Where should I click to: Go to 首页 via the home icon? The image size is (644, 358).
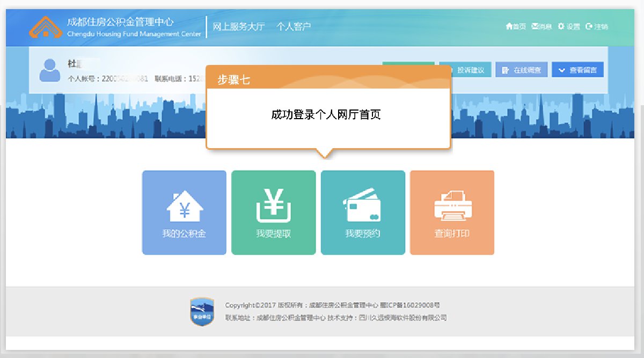click(x=516, y=26)
